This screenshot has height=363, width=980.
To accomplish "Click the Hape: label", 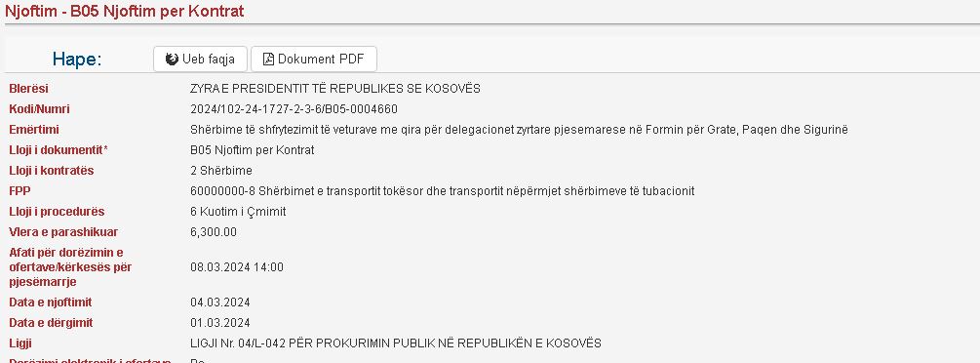I will [77, 60].
